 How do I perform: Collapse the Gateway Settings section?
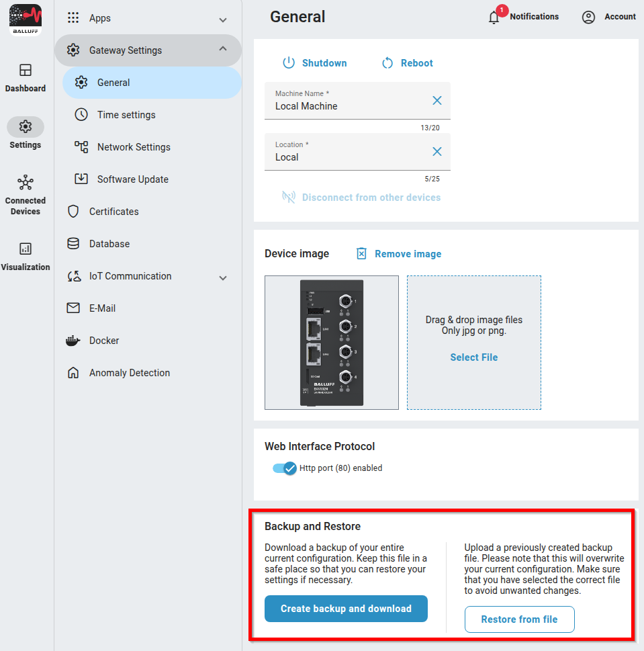pos(223,50)
